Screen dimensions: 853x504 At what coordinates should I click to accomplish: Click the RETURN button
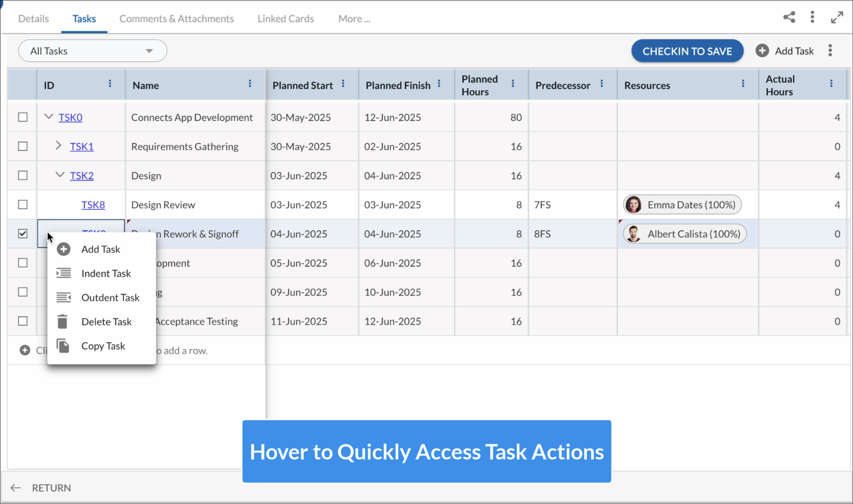51,488
